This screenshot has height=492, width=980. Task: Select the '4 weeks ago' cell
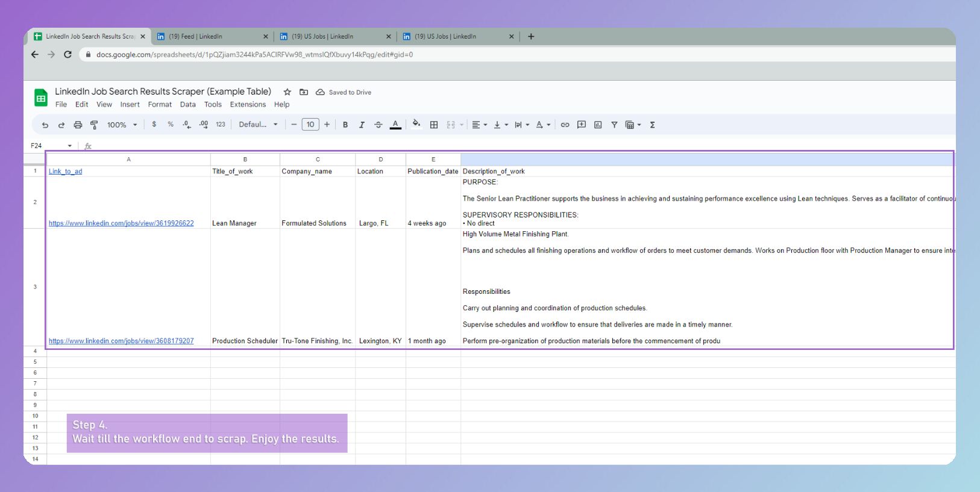point(433,202)
